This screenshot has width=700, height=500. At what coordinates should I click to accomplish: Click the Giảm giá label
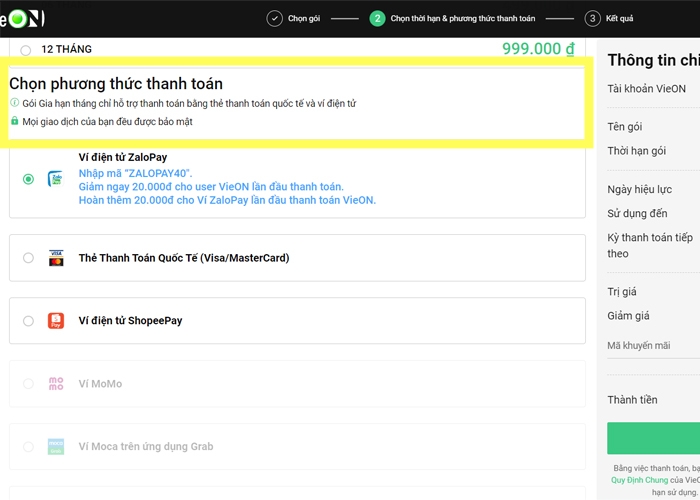628,316
